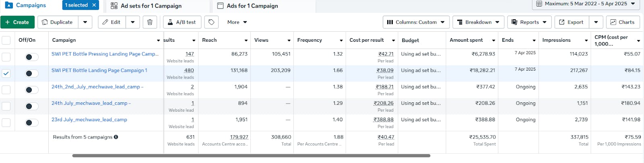Tick the select-all campaigns header checkbox
Screen dimensions: 644x163
pos(6,40)
